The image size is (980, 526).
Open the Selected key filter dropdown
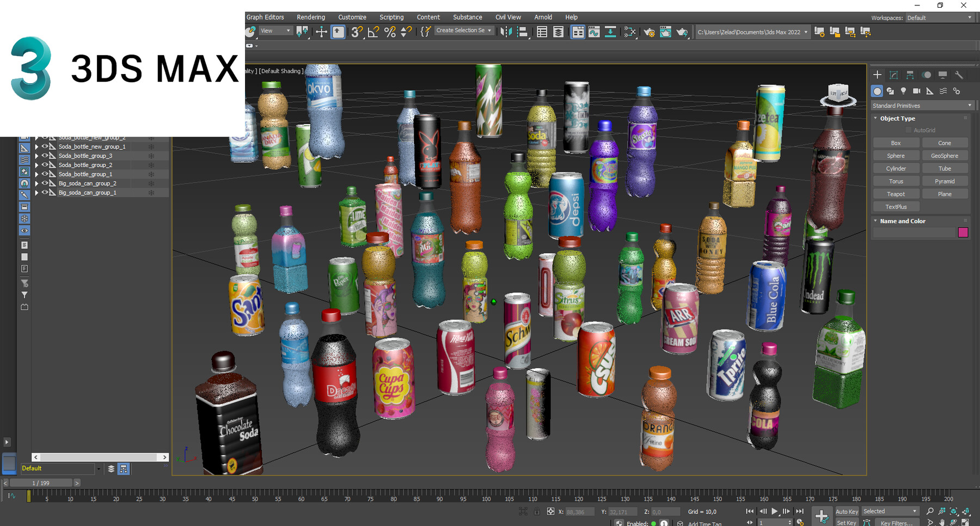[890, 511]
